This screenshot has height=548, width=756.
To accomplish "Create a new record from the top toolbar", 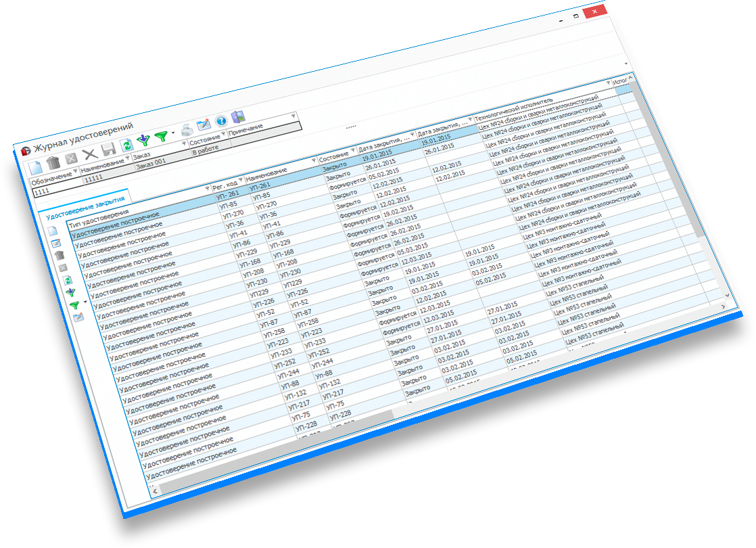I will (35, 167).
